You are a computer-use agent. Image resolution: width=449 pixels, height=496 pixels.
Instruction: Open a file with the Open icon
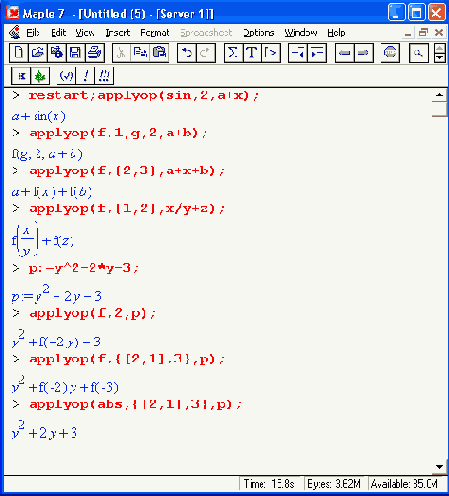(38, 53)
